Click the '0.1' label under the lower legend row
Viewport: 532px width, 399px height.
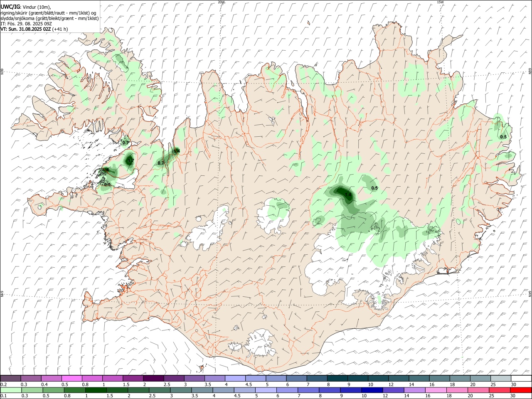pyautogui.click(x=3, y=396)
